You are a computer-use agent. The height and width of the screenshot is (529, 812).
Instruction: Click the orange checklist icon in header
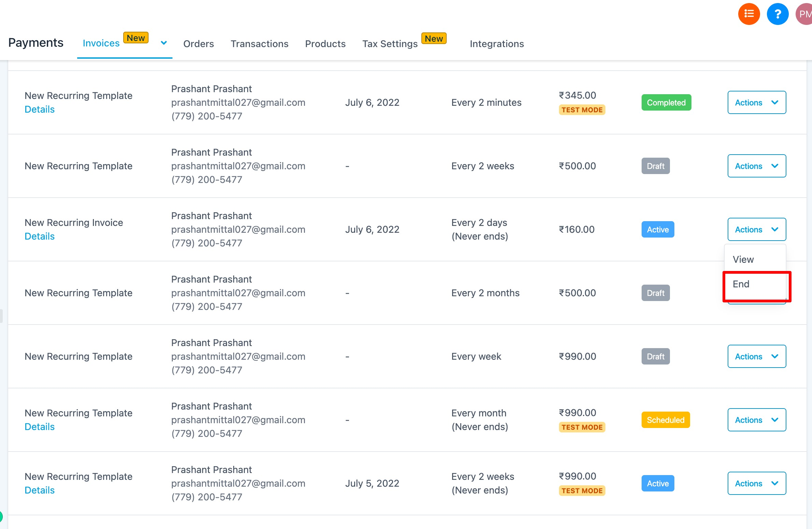[748, 14]
